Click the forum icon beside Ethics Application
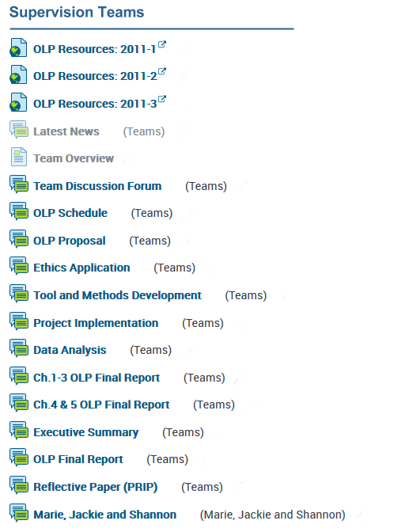The image size is (409, 532). tap(19, 266)
